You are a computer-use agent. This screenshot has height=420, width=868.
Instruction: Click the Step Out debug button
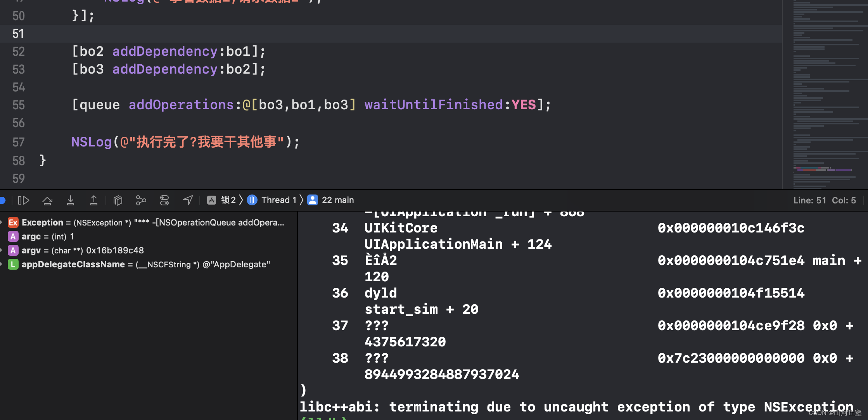[94, 200]
